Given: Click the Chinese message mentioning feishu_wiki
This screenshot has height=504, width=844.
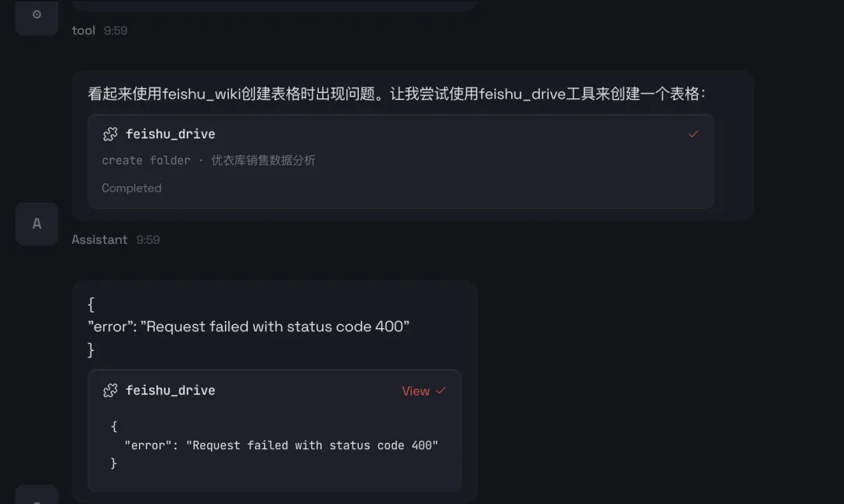Looking at the screenshot, I should click(397, 94).
